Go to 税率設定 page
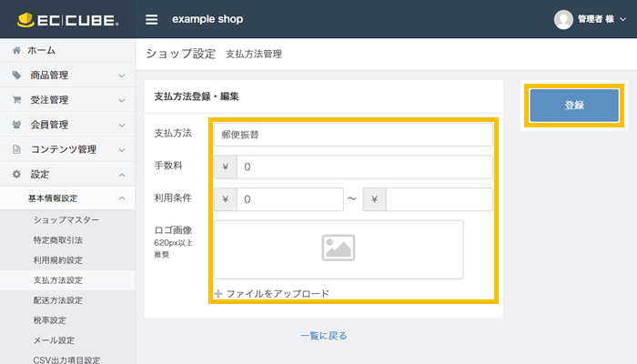Screen dimensions: 637x364 (49, 320)
